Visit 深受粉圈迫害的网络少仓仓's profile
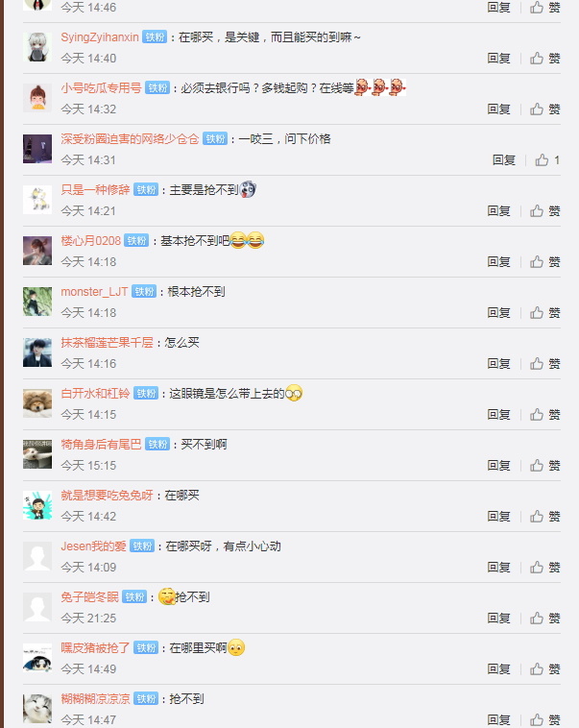579x728 pixels. [130, 139]
